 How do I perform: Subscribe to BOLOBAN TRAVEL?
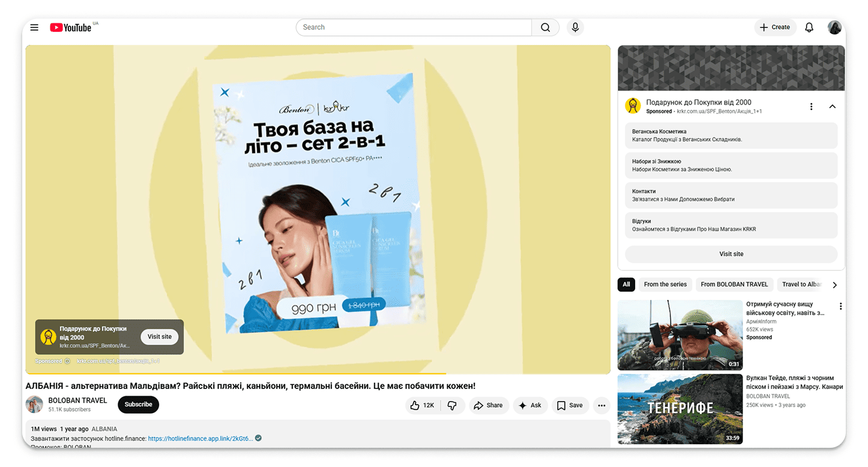coord(138,405)
